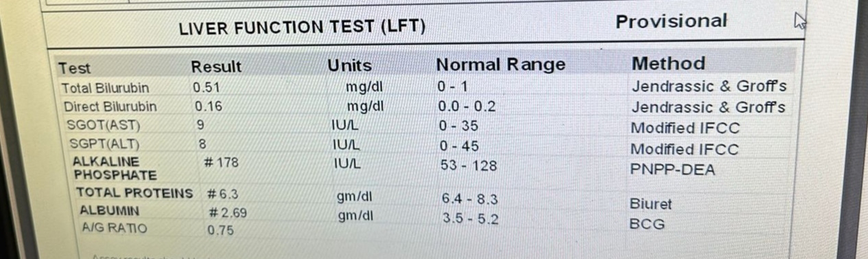Select the PNPP-DEA method cell

[x=672, y=169]
